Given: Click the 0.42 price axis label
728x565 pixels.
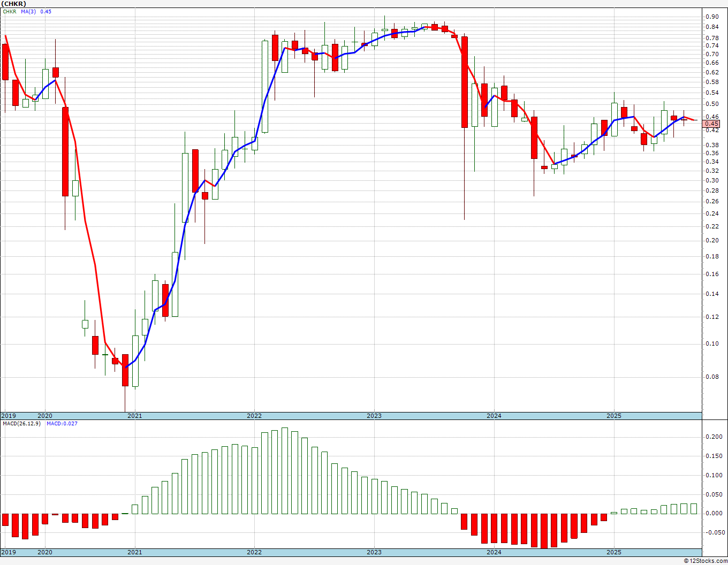Looking at the screenshot, I should [712, 130].
